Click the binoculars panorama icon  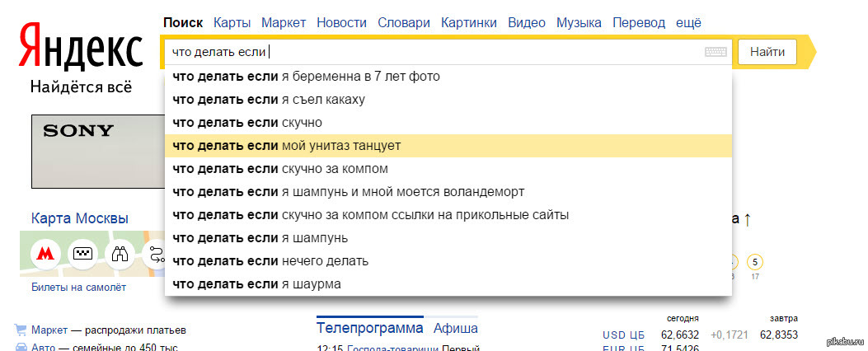pos(120,254)
